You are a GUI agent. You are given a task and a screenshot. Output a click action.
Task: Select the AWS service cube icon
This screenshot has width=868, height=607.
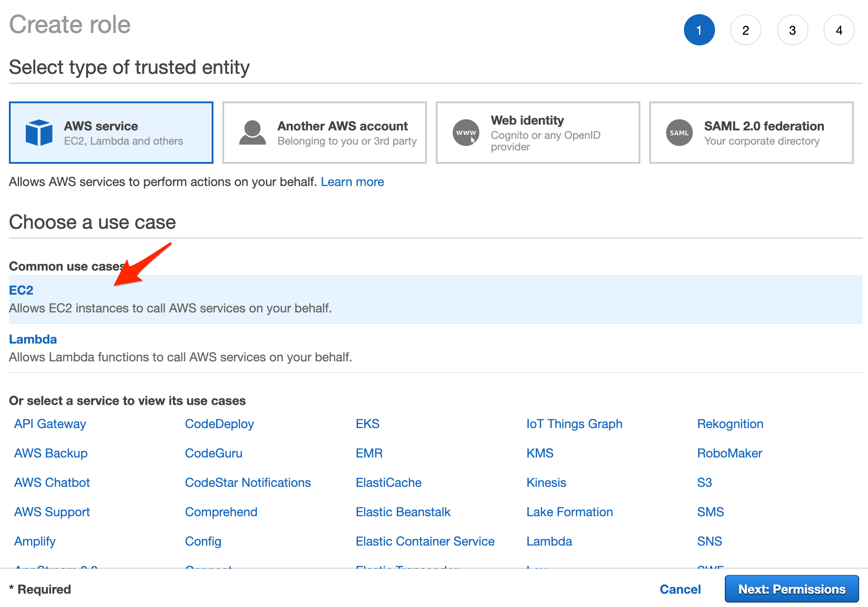point(39,133)
